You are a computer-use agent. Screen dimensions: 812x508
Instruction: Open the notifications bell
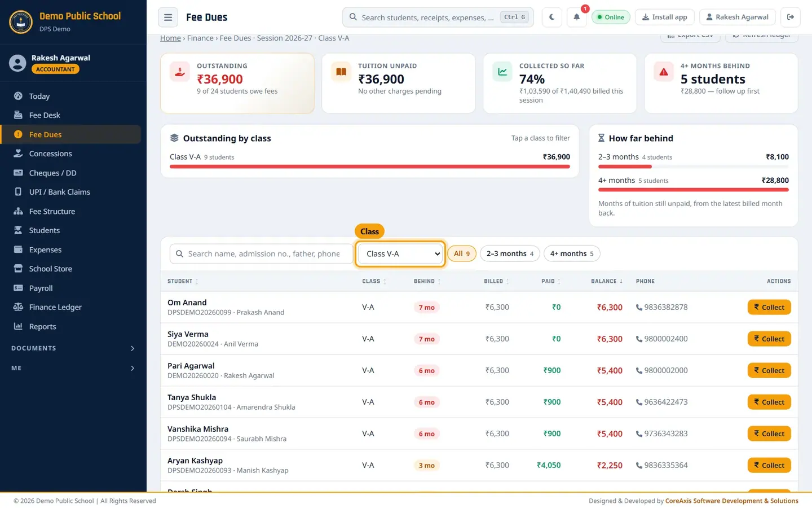(x=576, y=17)
